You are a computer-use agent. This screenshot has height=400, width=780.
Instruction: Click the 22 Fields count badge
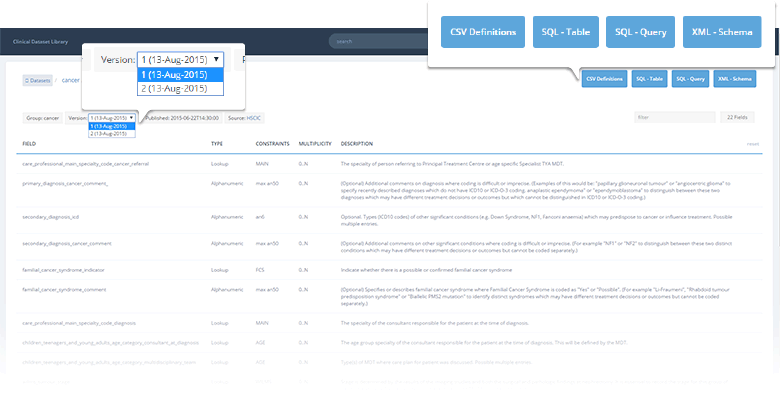point(744,117)
